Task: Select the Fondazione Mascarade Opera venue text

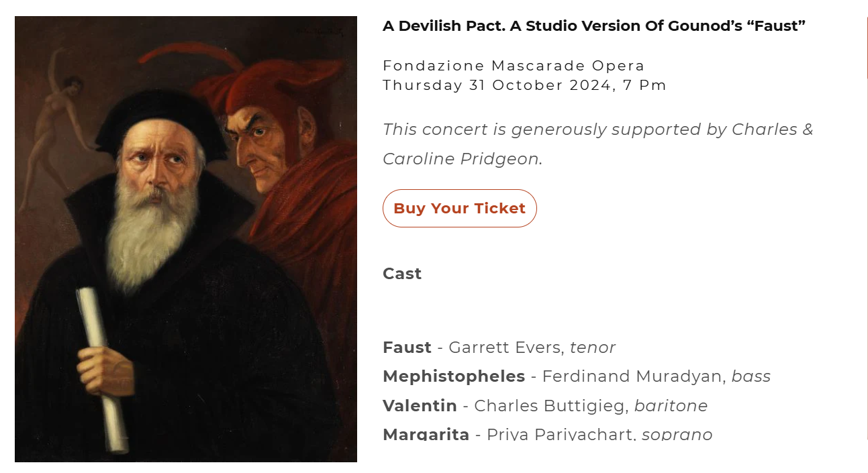Action: click(x=514, y=66)
